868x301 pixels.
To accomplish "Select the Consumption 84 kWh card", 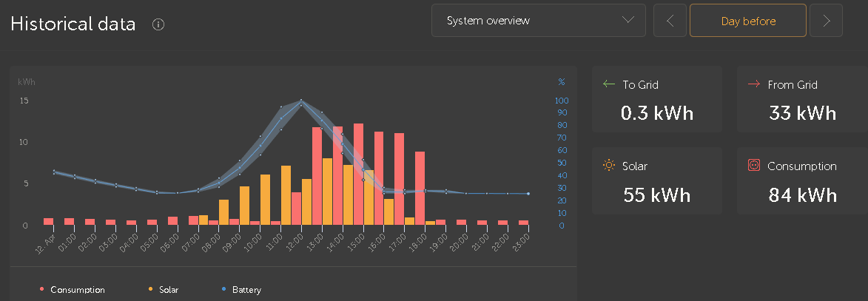I will click(802, 180).
